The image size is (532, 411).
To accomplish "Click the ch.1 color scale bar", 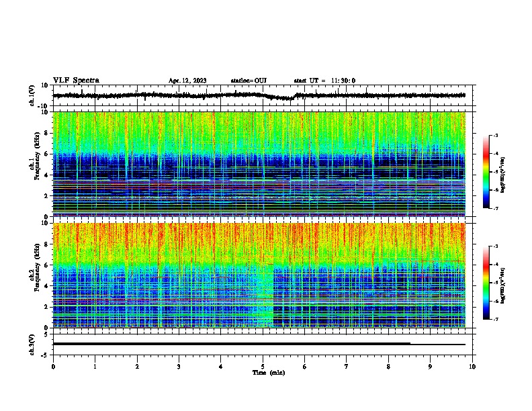I will (x=486, y=172).
